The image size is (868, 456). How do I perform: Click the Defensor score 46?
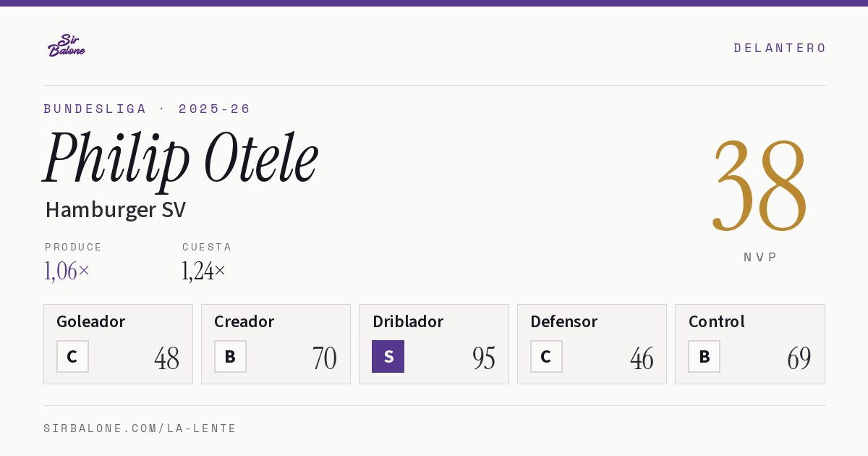pos(642,358)
